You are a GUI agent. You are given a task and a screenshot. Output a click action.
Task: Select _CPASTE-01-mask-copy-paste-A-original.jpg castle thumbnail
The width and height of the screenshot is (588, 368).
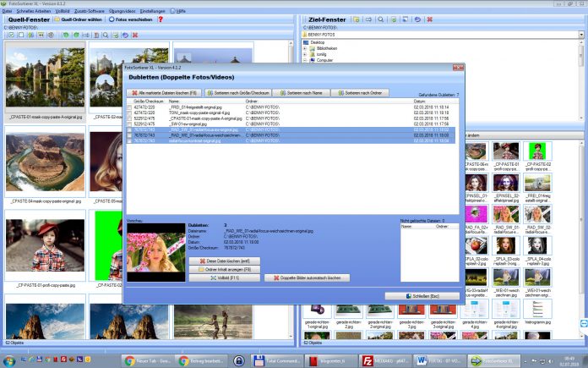click(x=45, y=77)
